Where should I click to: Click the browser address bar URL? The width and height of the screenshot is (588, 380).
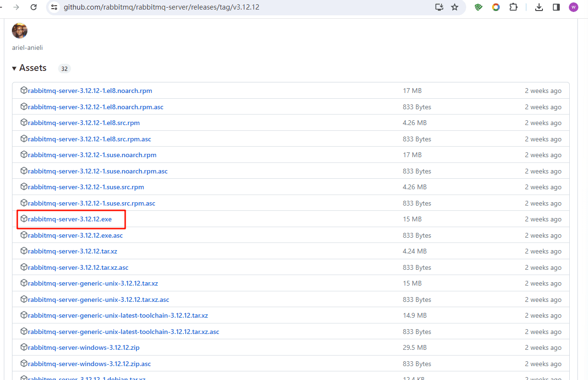(x=162, y=7)
